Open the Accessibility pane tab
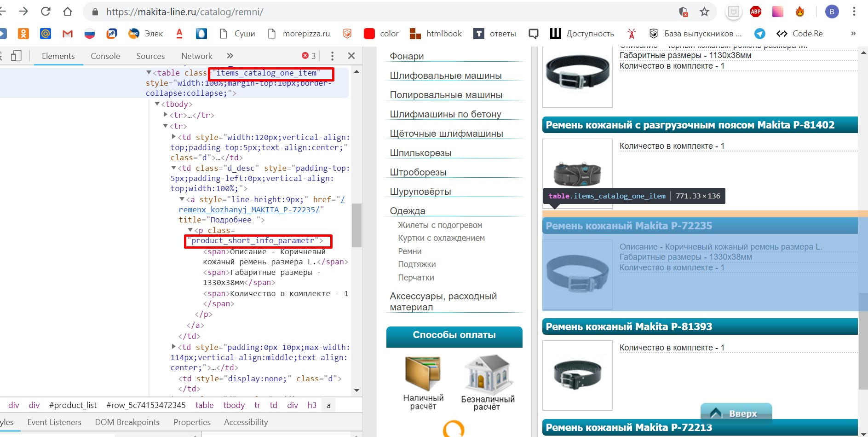 [246, 422]
